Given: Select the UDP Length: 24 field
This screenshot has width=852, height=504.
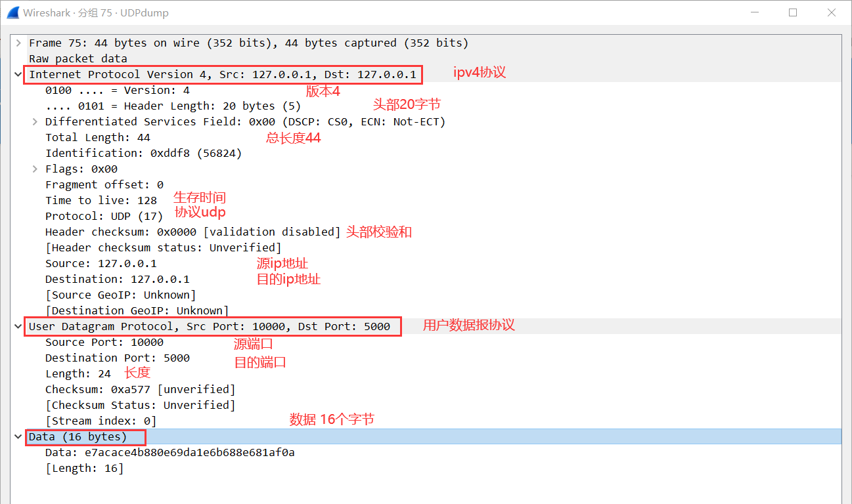Looking at the screenshot, I should click(x=78, y=373).
